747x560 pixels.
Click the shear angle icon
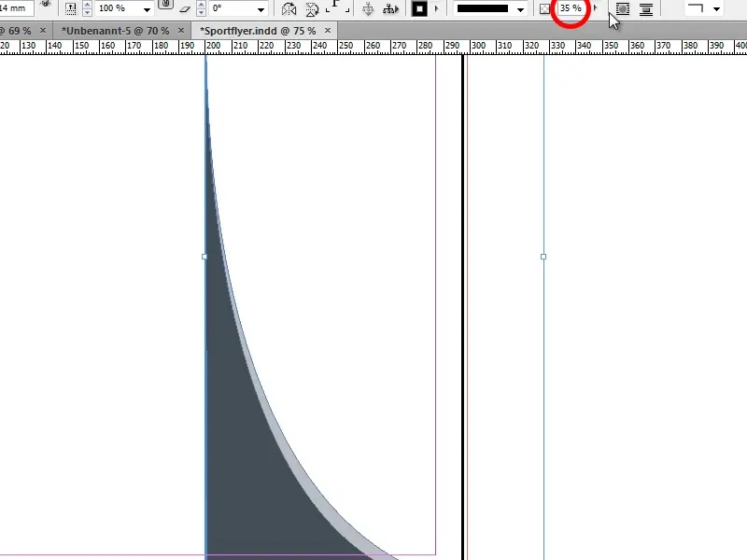[x=185, y=9]
